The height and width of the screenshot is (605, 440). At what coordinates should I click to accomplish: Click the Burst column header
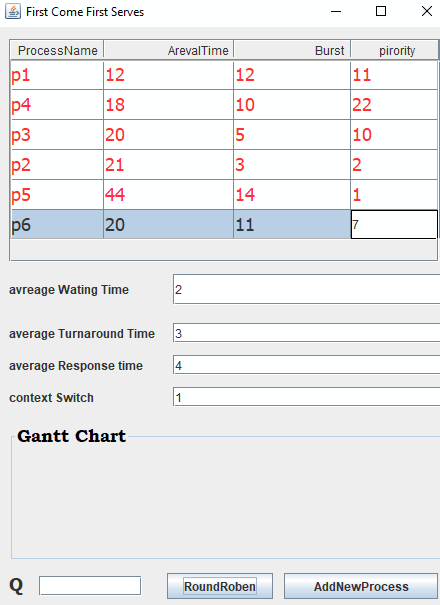point(292,50)
